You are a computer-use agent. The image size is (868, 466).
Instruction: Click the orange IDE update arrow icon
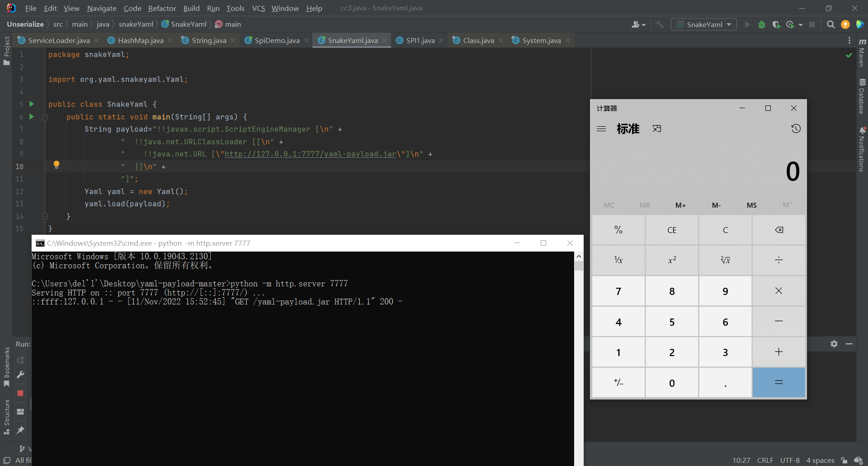pyautogui.click(x=845, y=24)
